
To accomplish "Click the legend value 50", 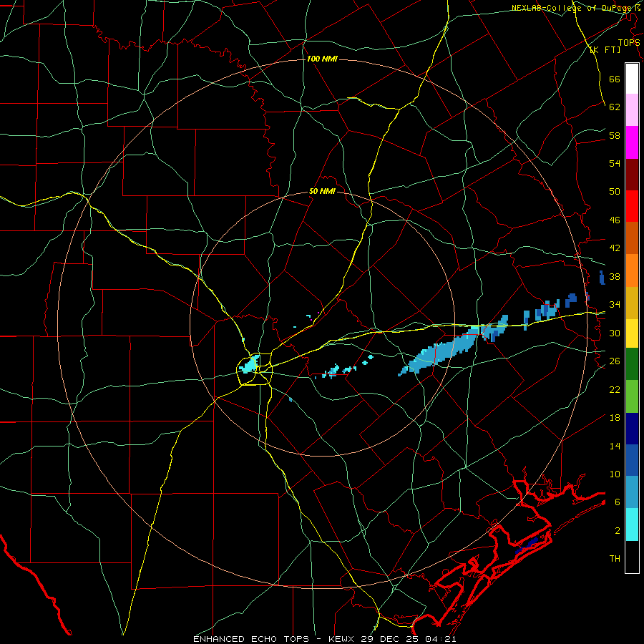I will [615, 192].
